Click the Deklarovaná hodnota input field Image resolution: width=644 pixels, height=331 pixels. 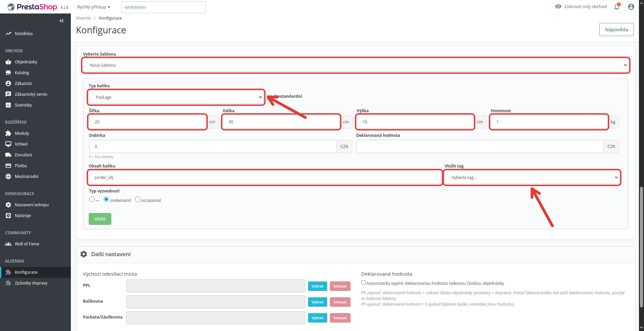pos(480,147)
